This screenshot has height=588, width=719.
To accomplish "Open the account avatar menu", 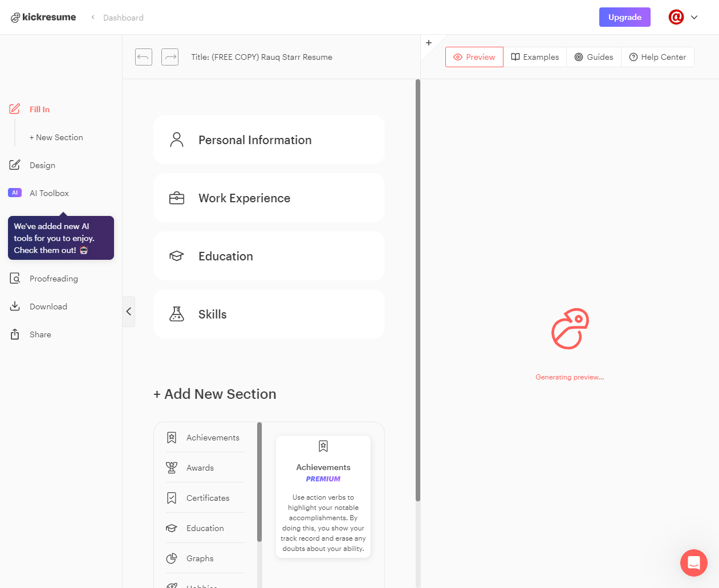I will [x=676, y=17].
